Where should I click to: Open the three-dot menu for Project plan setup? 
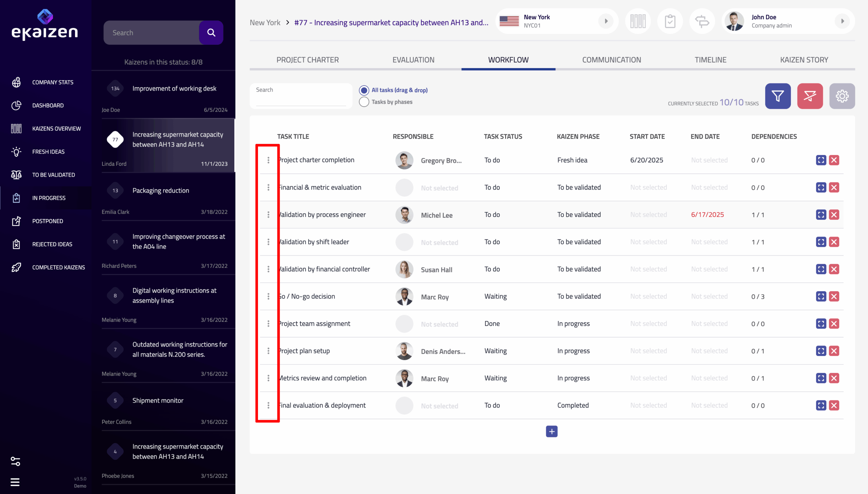click(x=268, y=351)
